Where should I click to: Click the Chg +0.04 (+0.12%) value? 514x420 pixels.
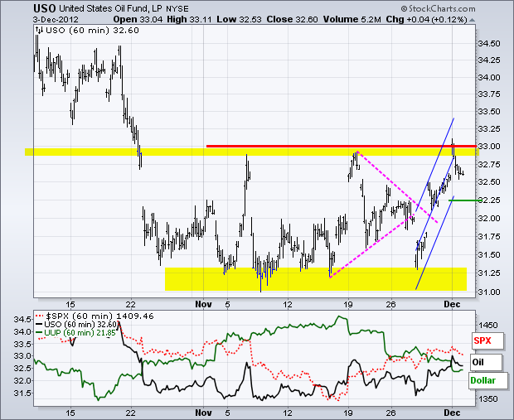pyautogui.click(x=426, y=19)
